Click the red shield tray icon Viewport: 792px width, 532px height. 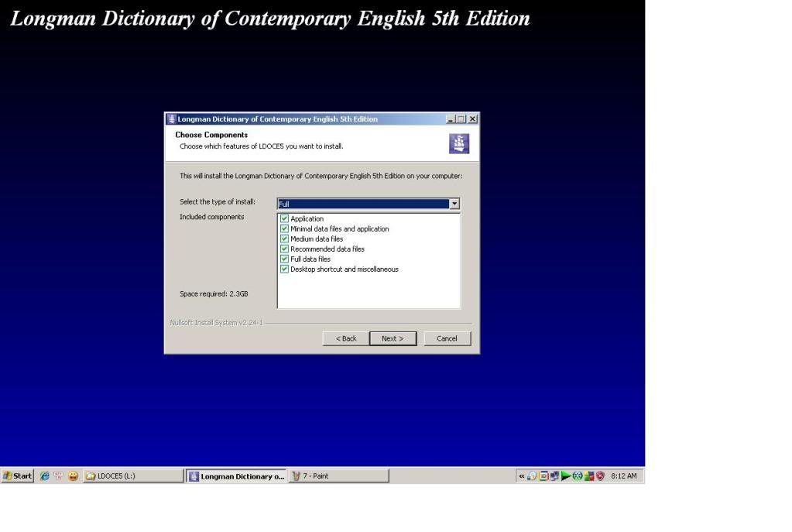(600, 476)
